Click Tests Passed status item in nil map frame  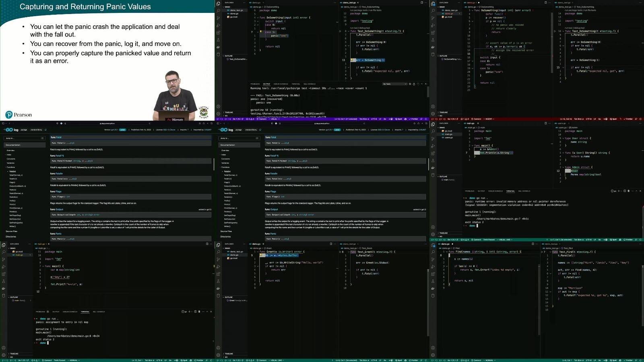pos(60,360)
